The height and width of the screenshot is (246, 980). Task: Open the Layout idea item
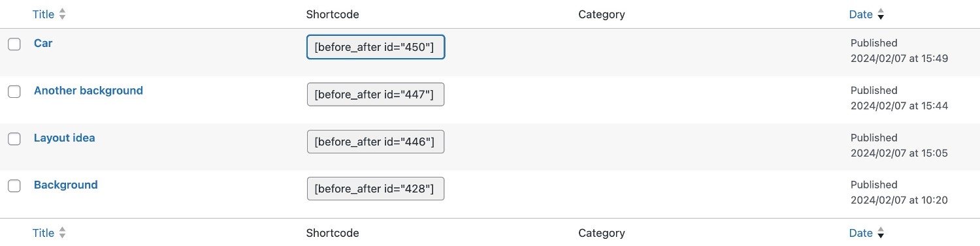point(65,138)
